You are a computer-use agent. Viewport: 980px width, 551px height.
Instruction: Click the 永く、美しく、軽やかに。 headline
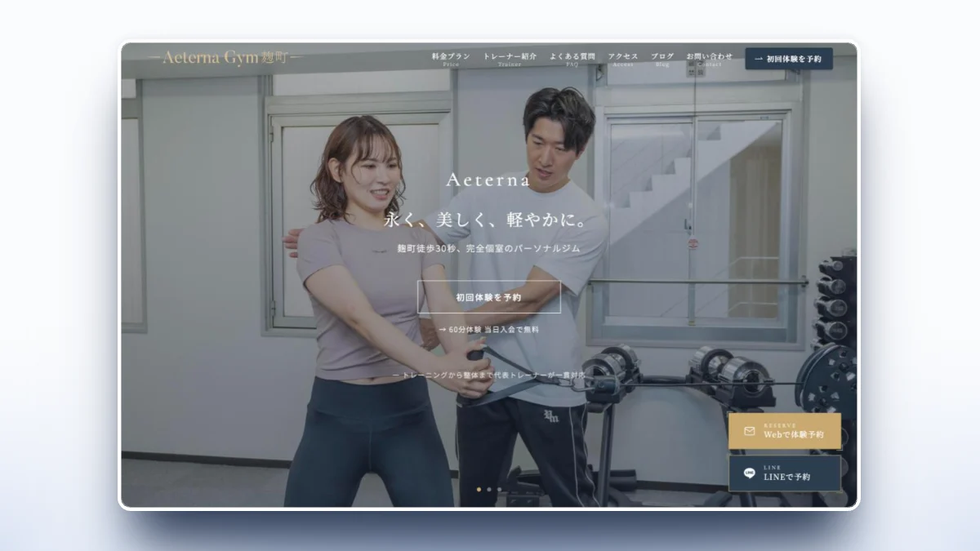[488, 220]
